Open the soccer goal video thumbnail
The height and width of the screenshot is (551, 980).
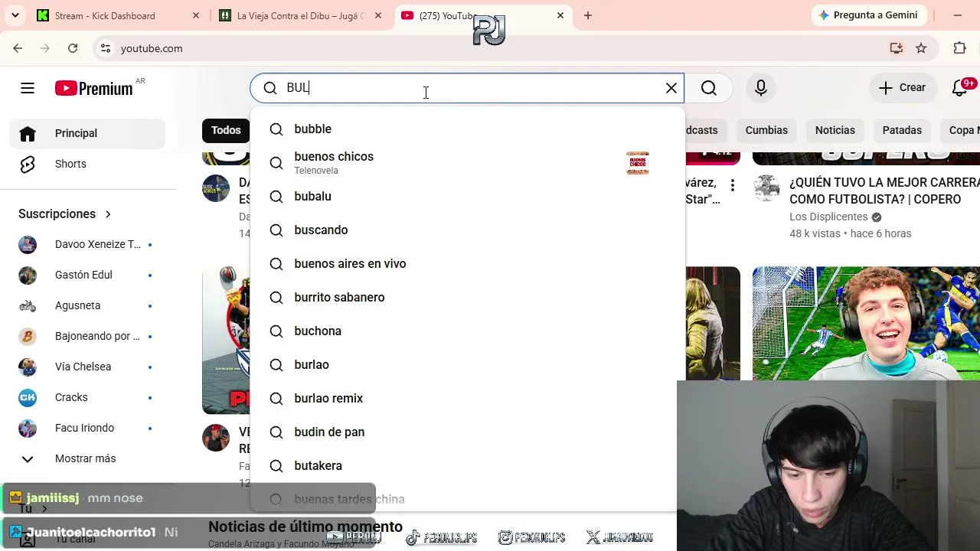866,323
